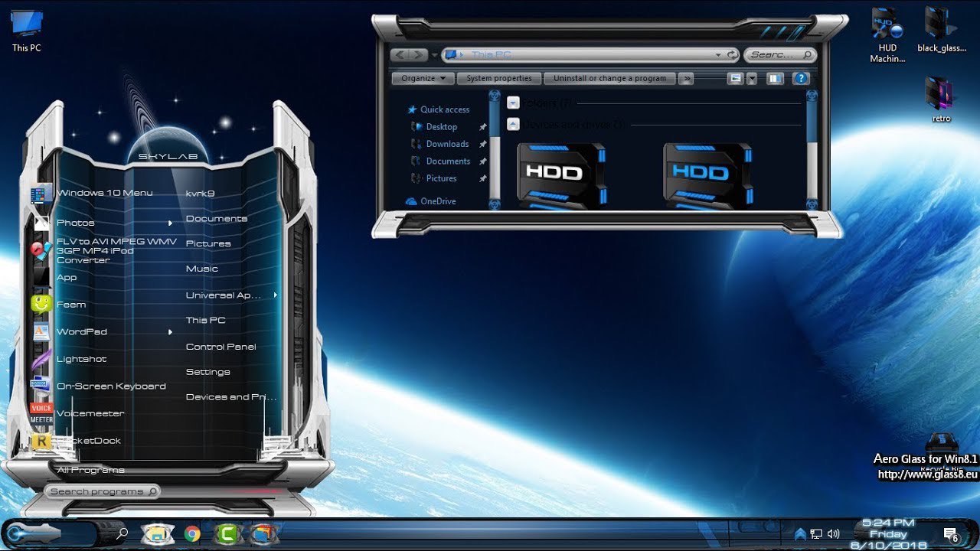980x551 pixels.
Task: Click All Programs in start menu
Action: pyautogui.click(x=90, y=470)
